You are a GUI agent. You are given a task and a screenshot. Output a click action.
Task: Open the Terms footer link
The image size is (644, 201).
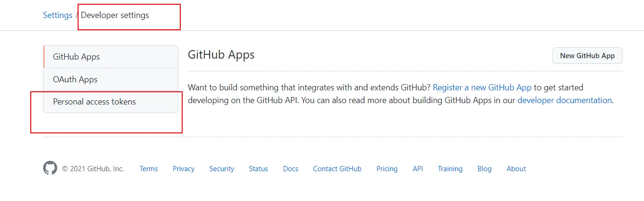[x=149, y=169]
